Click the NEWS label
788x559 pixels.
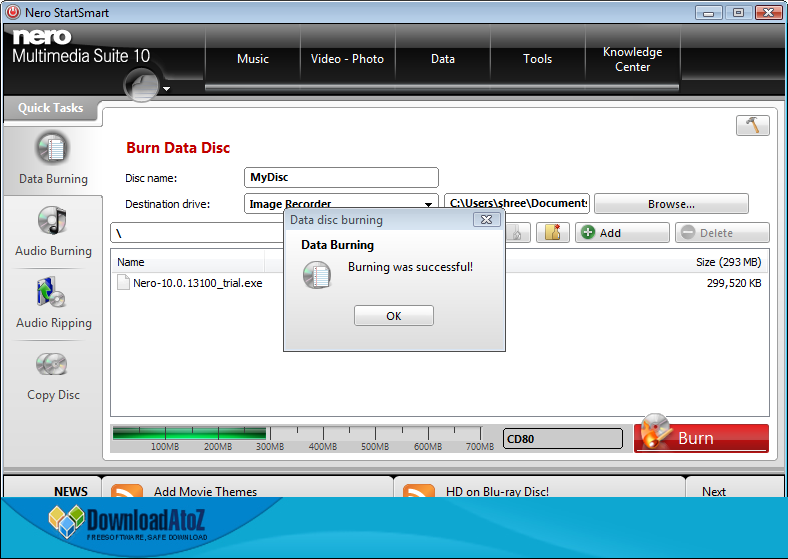click(71, 491)
